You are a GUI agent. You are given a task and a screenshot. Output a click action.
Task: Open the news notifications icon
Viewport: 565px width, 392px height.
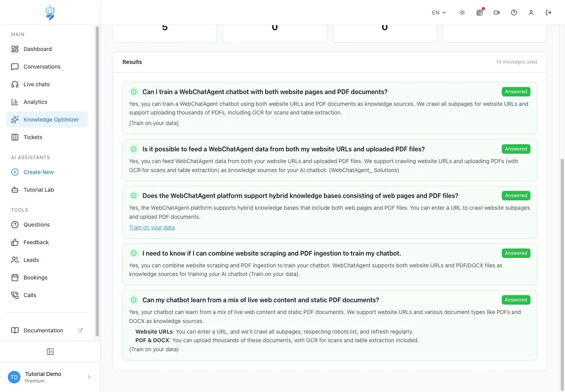tap(479, 13)
